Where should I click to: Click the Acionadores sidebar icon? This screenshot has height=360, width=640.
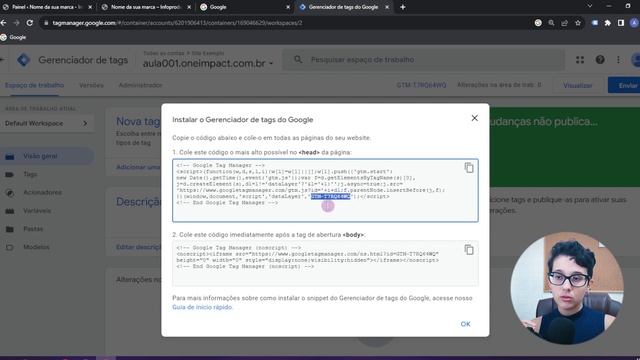(x=9, y=193)
